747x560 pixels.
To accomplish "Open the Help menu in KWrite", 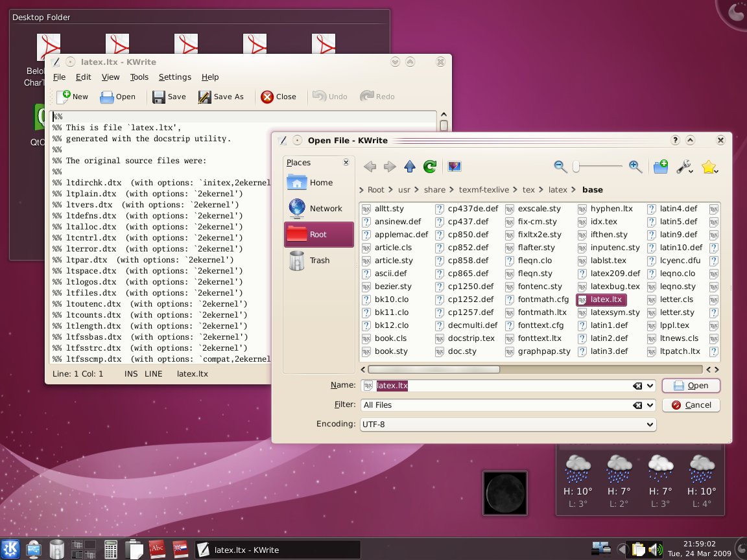I will coord(210,77).
